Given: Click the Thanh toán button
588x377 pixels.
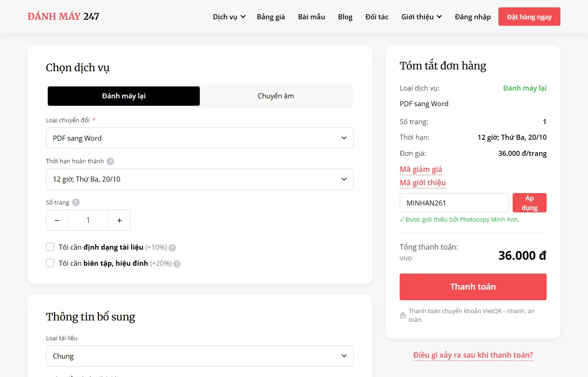Looking at the screenshot, I should click(473, 287).
